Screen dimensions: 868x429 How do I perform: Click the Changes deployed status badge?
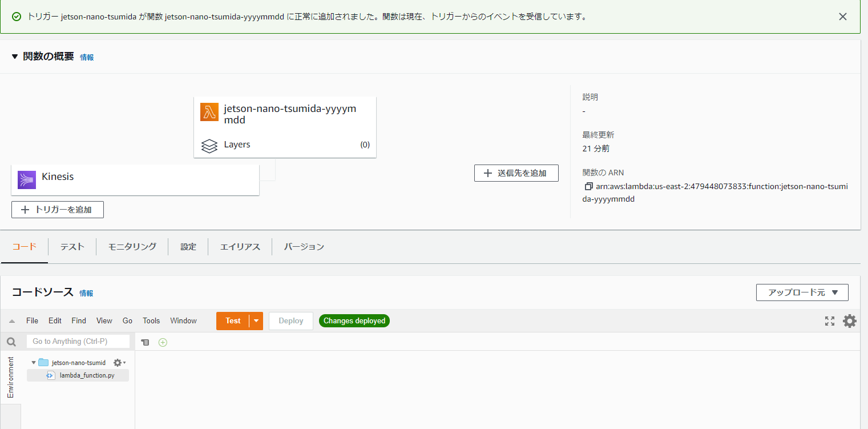(x=354, y=321)
